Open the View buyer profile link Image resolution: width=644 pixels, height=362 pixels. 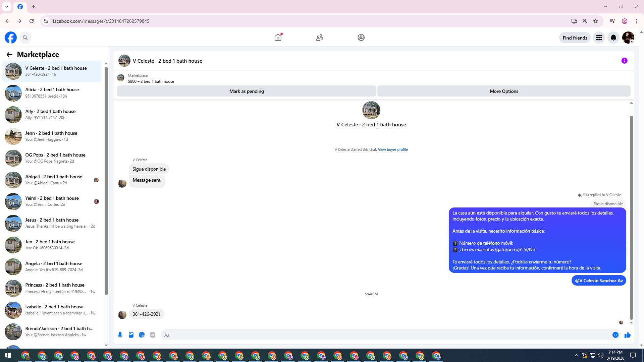click(x=393, y=149)
